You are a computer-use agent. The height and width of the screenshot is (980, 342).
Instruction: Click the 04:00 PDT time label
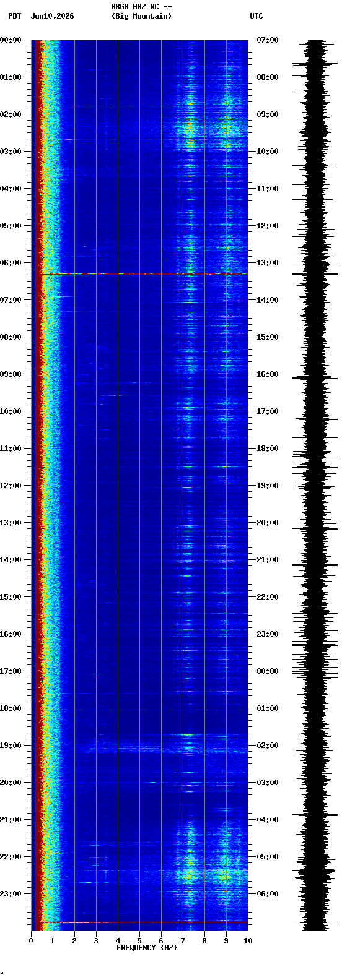(x=11, y=189)
